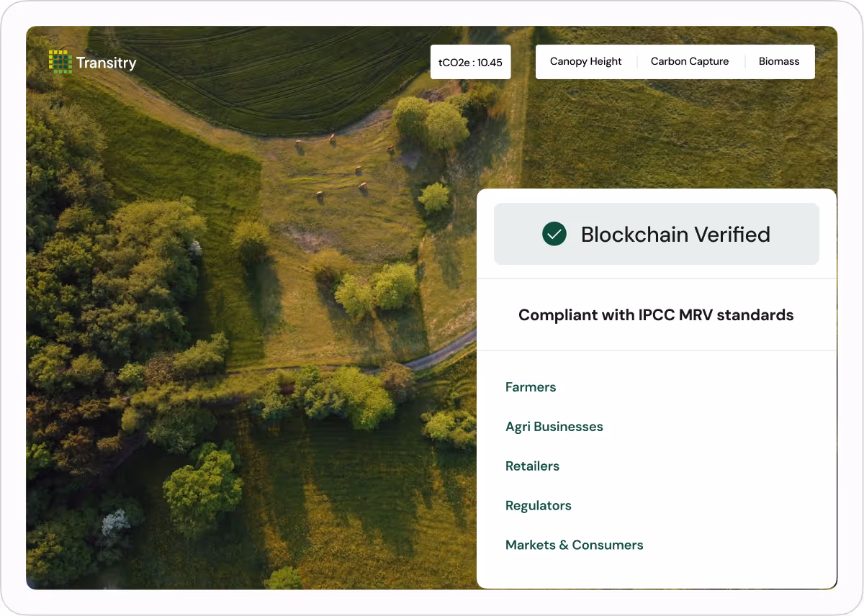Select Retailers from the stakeholder list
864x616 pixels.
pos(532,466)
